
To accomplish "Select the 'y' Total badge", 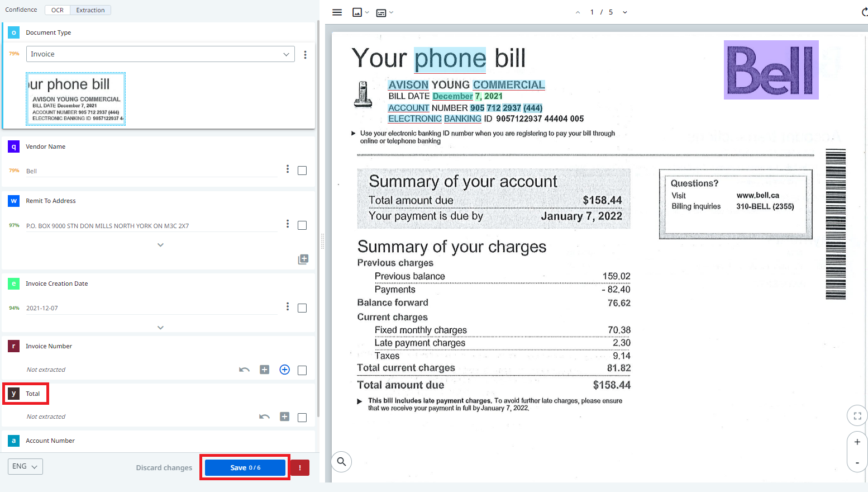I will point(14,394).
